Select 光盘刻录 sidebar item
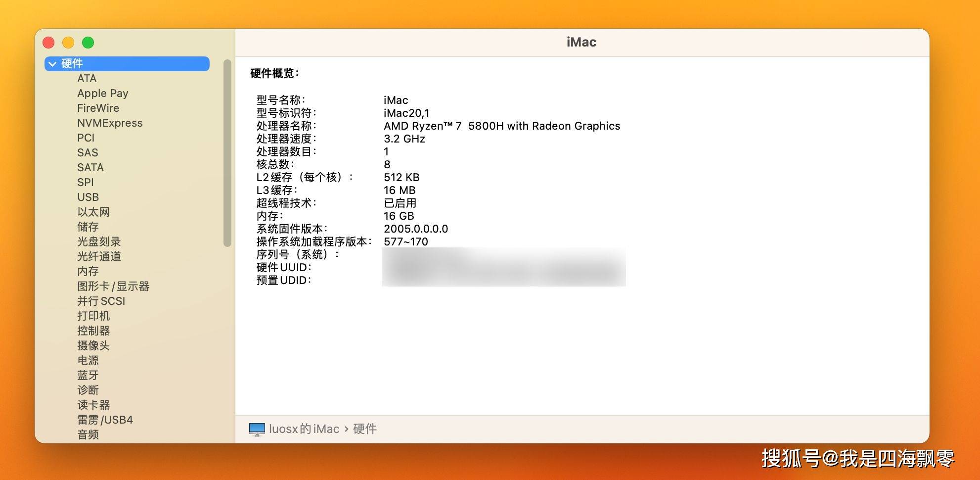The width and height of the screenshot is (980, 480). [x=99, y=242]
